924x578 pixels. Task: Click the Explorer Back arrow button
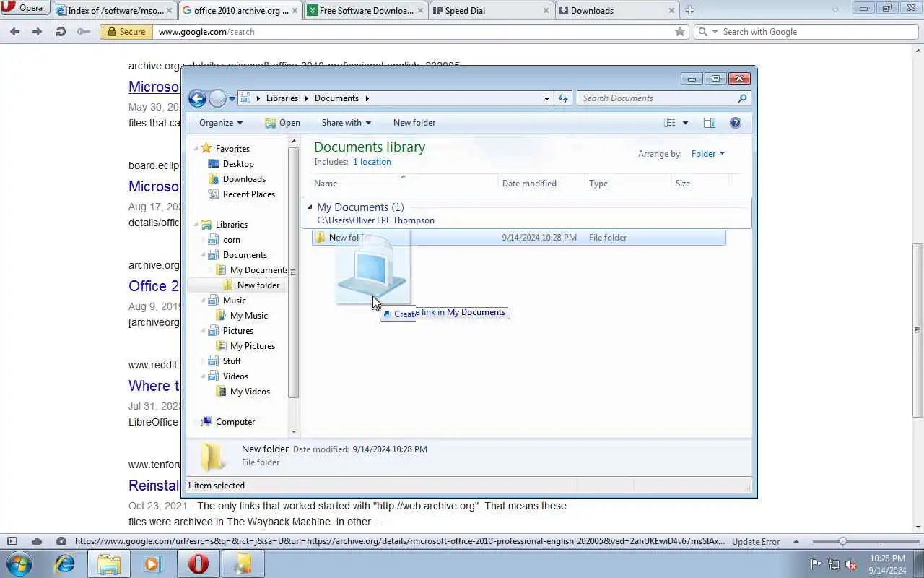point(197,98)
